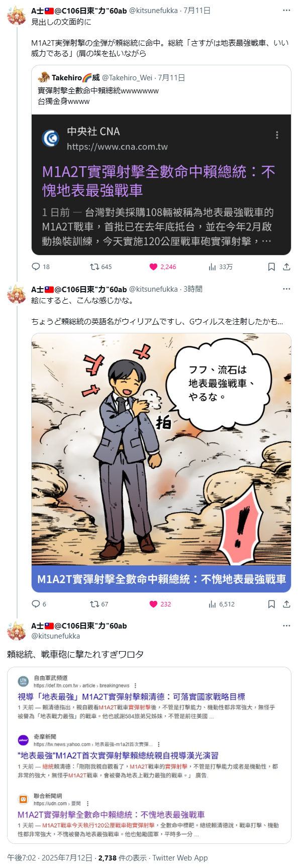Viewport: 298px width, 868px height.
Task: Open more options menu of first tweet
Action: 286,11
